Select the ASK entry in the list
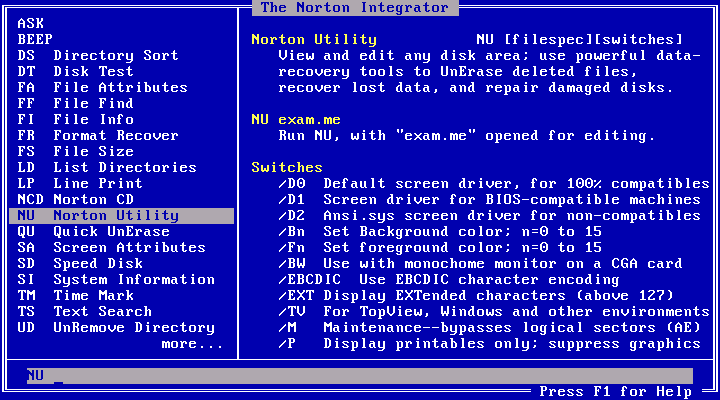720x400 pixels. (31, 23)
